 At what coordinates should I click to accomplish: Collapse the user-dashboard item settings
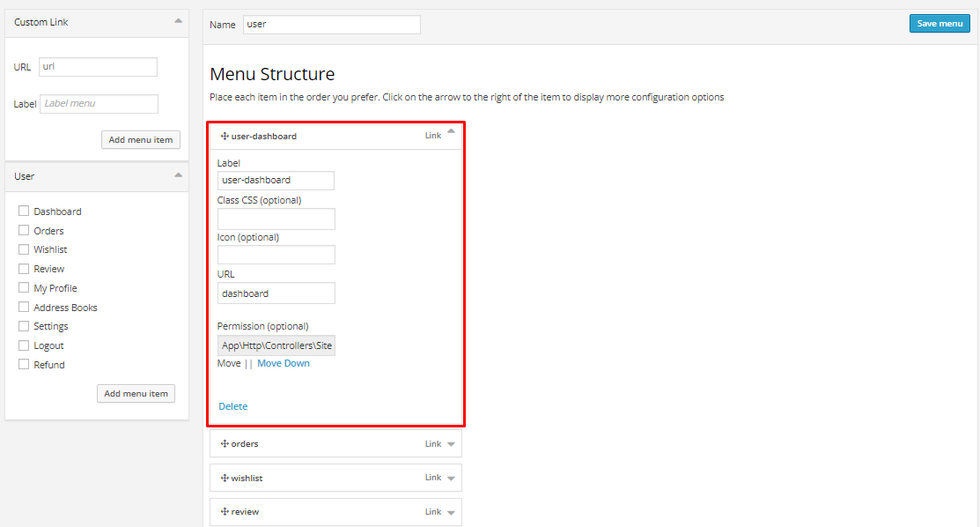click(451, 132)
